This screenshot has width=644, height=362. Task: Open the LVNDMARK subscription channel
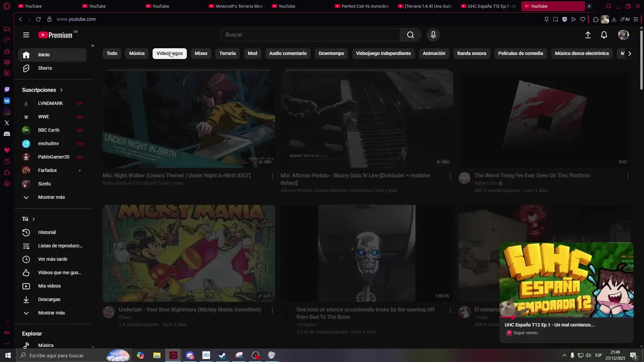52,103
